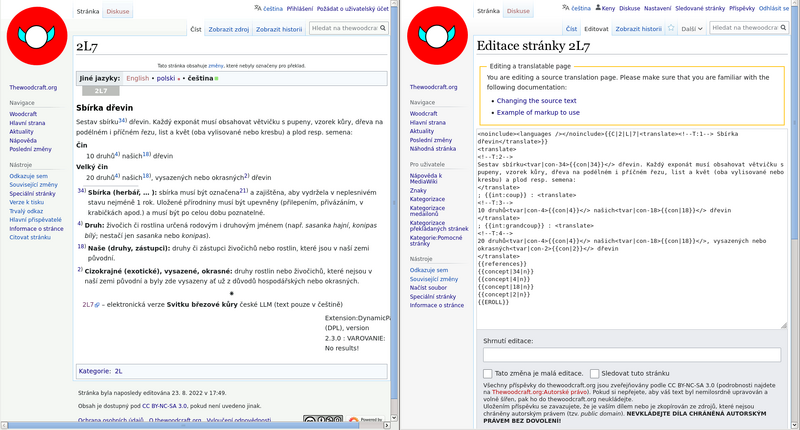Click 'Verze k tisku' link
The image size is (800, 430).
point(27,202)
